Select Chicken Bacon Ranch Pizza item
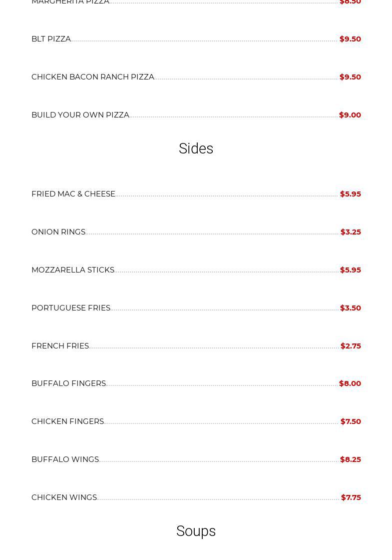This screenshot has width=392, height=560. tap(93, 77)
